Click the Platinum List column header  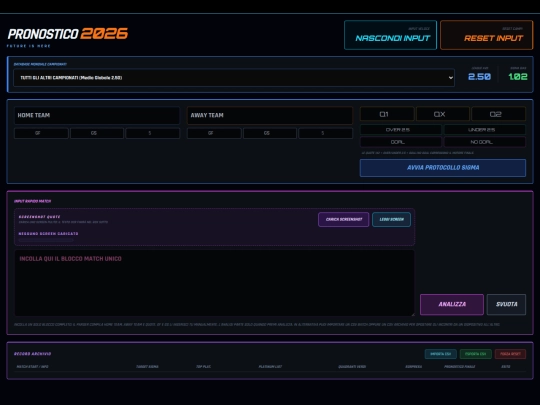pos(270,367)
